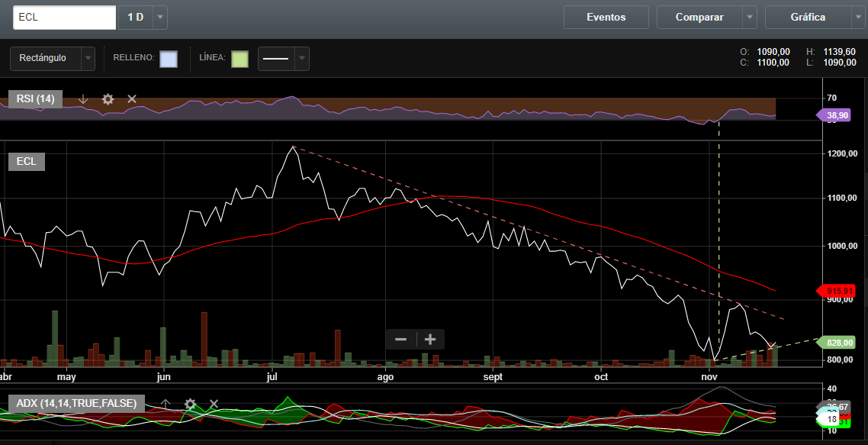Select the 1 D timeframe button
Viewport: 868px width, 445px height.
[136, 18]
